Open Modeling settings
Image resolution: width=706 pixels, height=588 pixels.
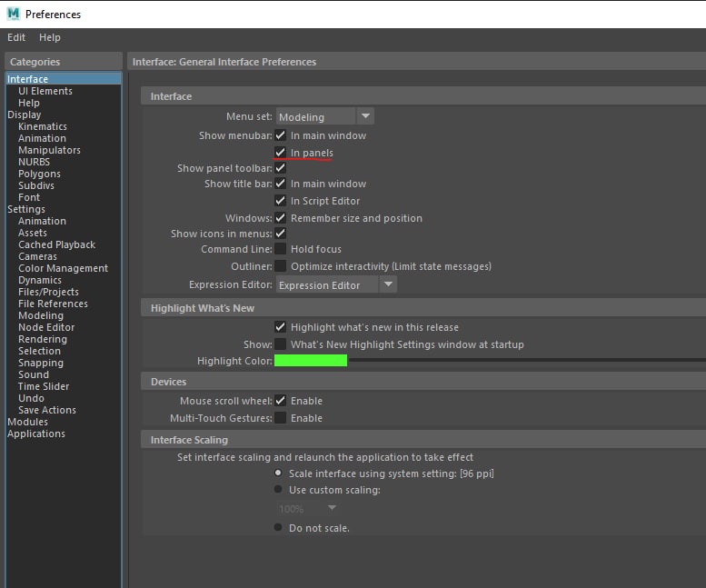(x=41, y=315)
